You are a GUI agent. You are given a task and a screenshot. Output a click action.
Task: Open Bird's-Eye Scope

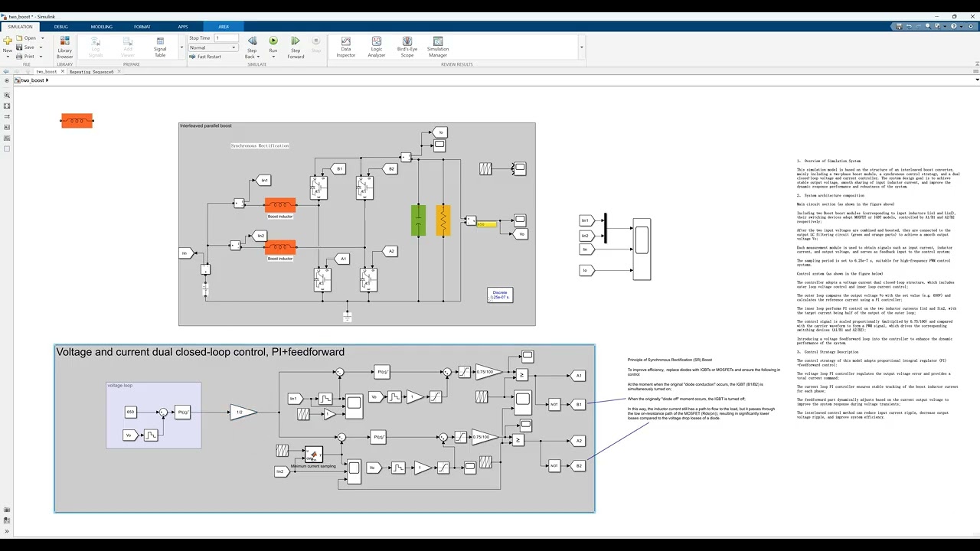pos(407,47)
